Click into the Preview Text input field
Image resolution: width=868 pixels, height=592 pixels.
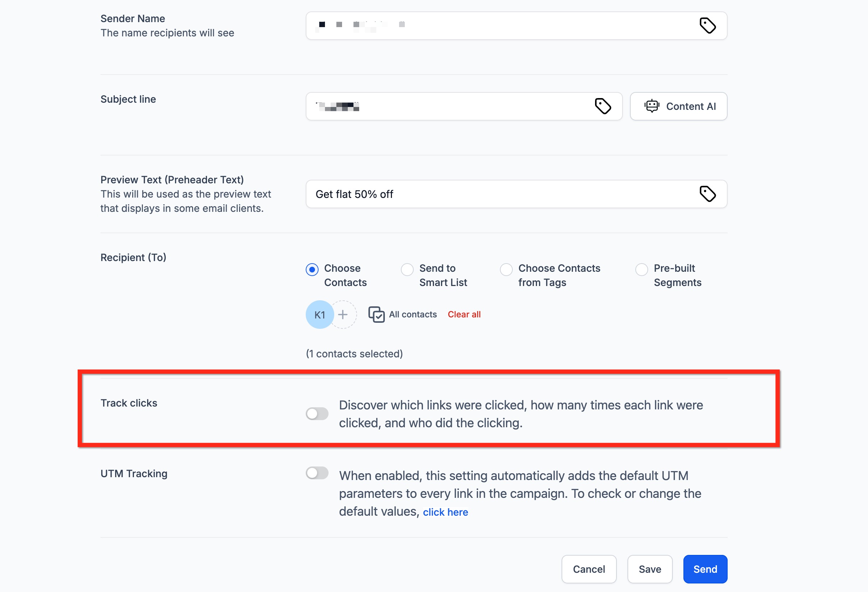tap(501, 194)
